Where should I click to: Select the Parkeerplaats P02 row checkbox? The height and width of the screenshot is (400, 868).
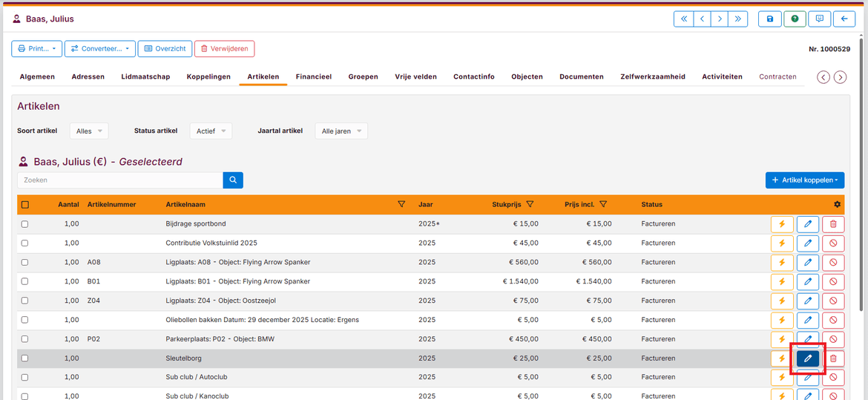click(x=25, y=339)
